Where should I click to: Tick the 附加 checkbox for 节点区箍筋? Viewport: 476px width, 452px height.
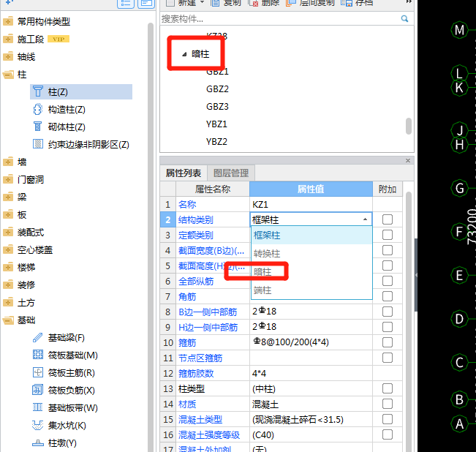[x=388, y=358]
